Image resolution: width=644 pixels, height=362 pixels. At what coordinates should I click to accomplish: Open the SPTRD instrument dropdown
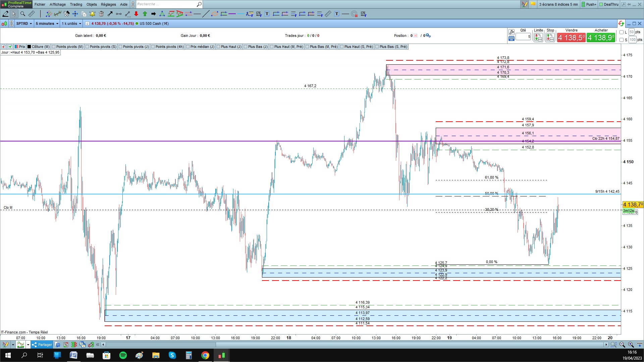(x=24, y=23)
